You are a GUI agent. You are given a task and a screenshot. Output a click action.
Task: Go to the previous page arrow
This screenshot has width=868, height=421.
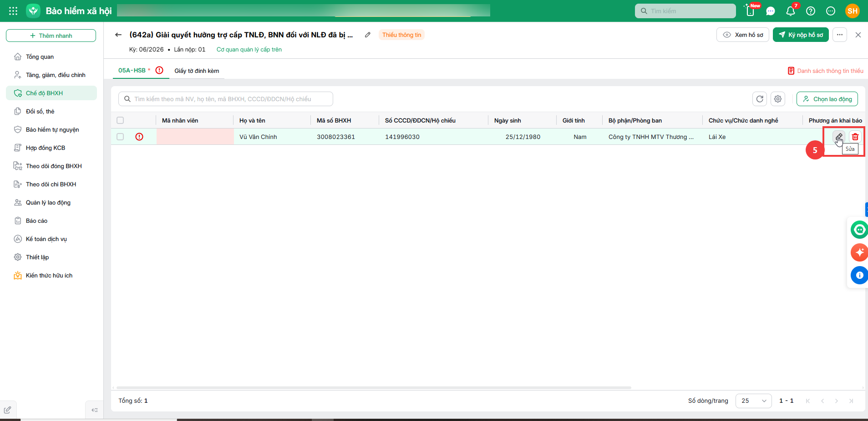pos(822,401)
